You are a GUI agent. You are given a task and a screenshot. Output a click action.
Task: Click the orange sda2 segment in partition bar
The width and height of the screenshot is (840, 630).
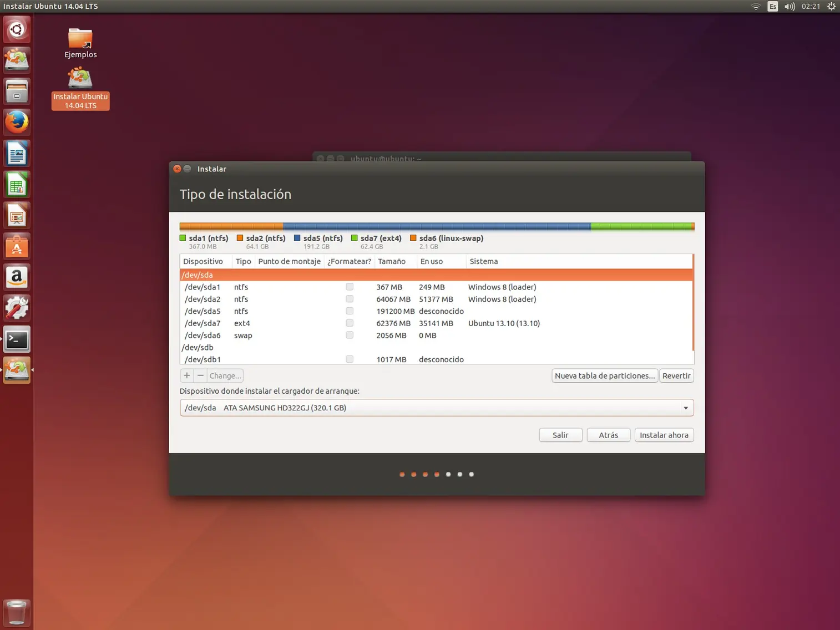click(x=231, y=226)
